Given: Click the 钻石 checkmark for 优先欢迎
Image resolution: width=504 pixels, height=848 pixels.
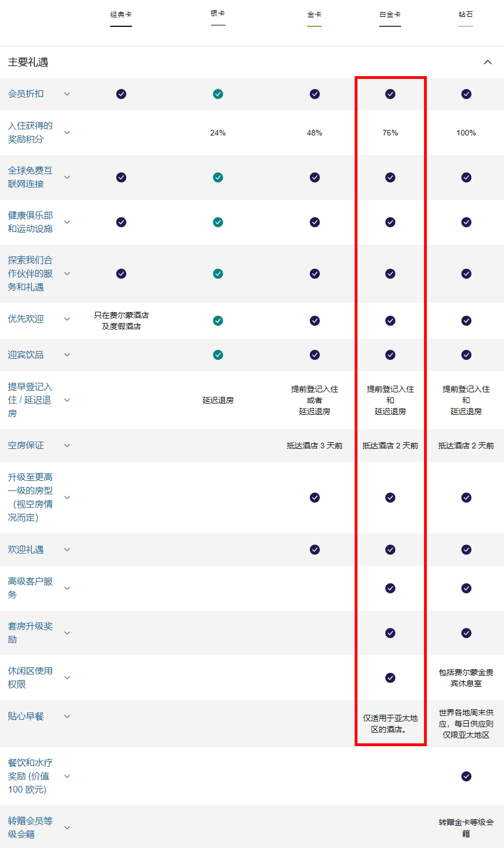Looking at the screenshot, I should [466, 321].
